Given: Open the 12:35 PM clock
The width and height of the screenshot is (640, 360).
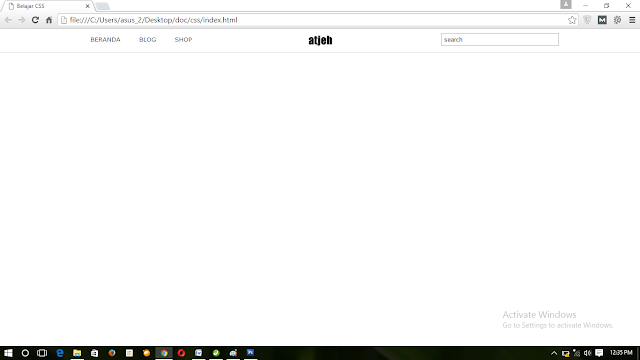Looking at the screenshot, I should point(621,353).
